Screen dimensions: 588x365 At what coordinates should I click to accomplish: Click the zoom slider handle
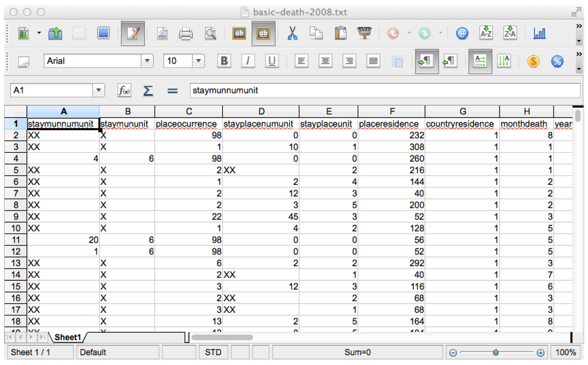[x=496, y=352]
